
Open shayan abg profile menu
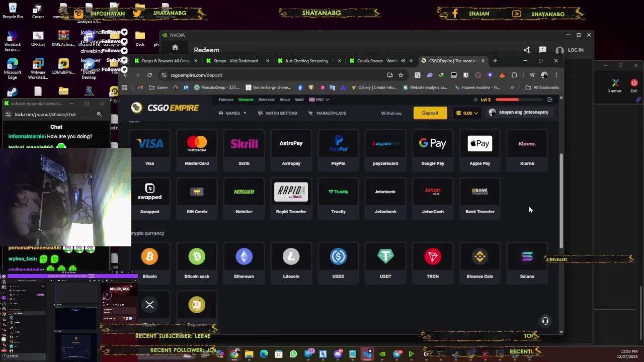[x=519, y=113]
